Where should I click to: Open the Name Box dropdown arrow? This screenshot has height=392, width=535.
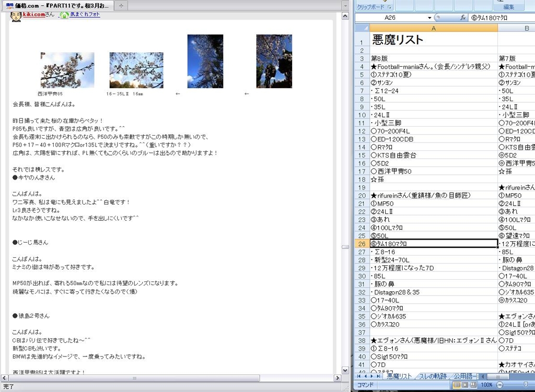(429, 17)
